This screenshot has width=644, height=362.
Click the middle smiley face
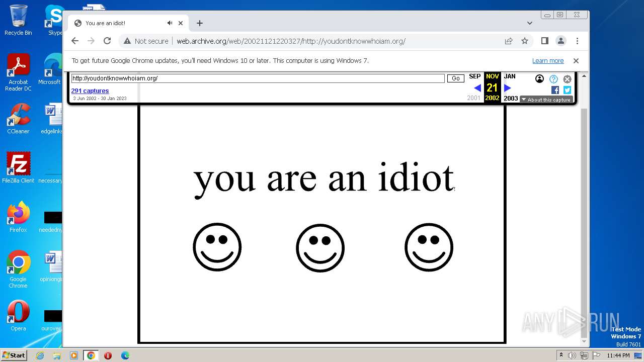click(320, 248)
